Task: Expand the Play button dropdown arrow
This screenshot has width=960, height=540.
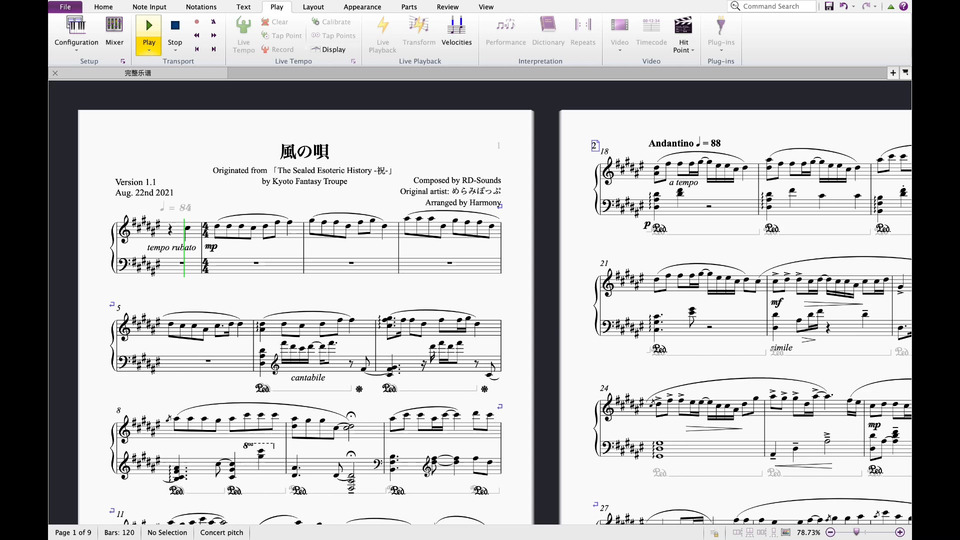Action: tap(149, 50)
